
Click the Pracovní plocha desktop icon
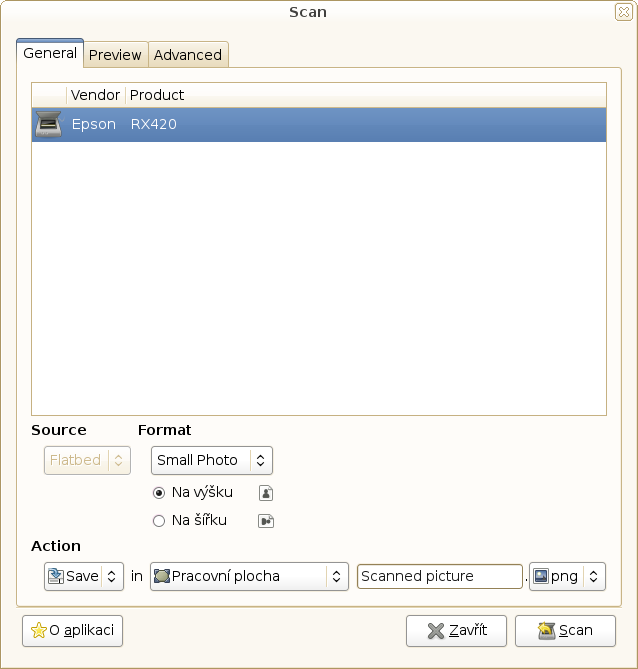coord(161,577)
